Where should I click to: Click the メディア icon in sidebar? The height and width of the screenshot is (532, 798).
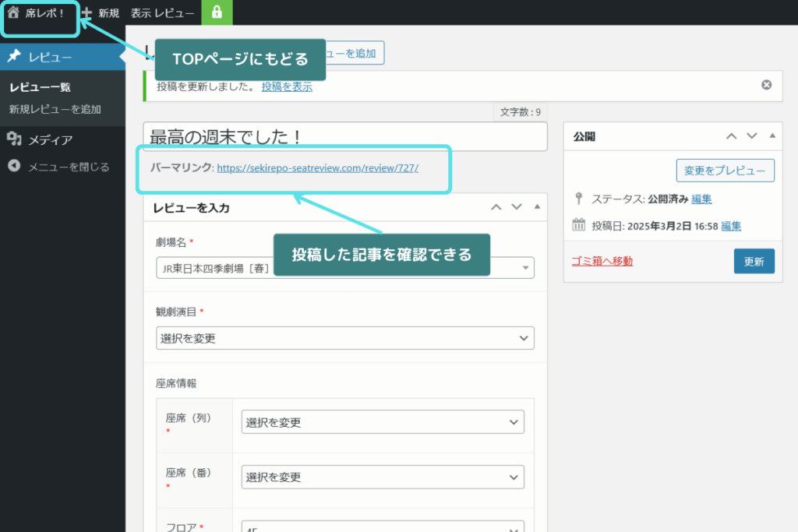point(14,139)
